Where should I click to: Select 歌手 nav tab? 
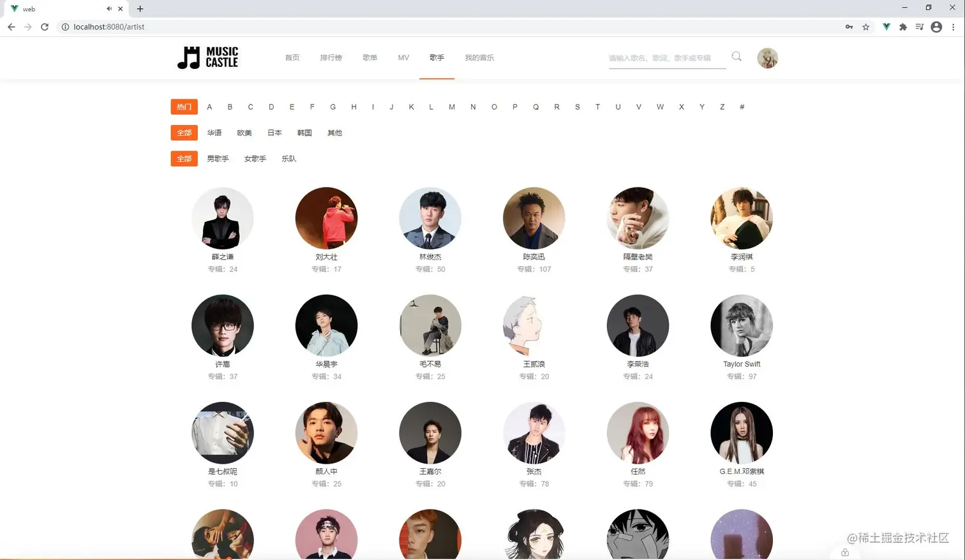[437, 57]
